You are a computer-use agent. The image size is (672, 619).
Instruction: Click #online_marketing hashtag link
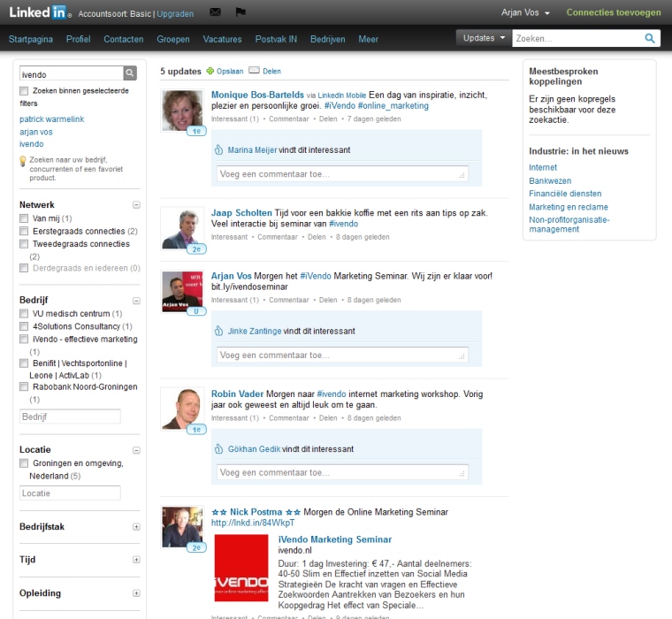[393, 105]
